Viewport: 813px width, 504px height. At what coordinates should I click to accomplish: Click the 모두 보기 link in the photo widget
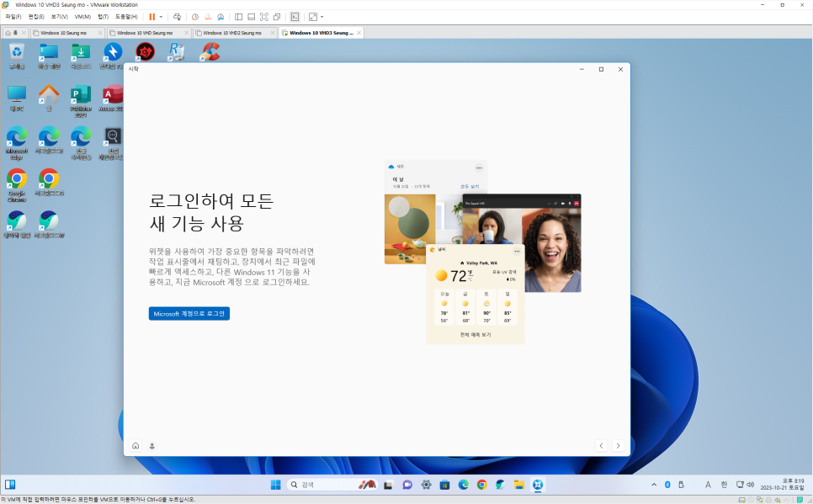470,186
